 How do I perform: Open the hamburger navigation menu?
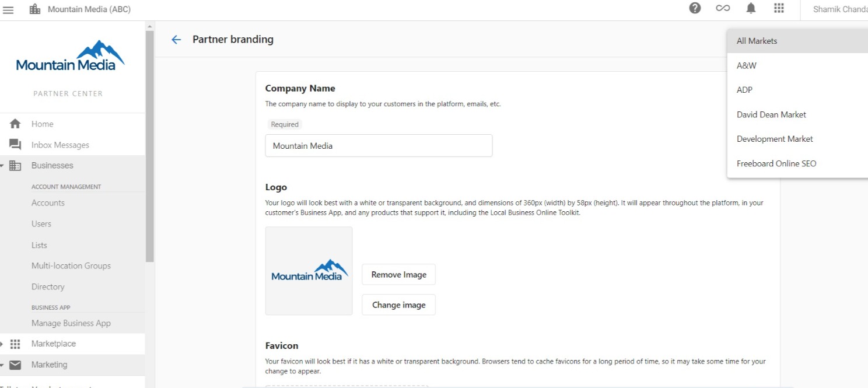(x=8, y=9)
